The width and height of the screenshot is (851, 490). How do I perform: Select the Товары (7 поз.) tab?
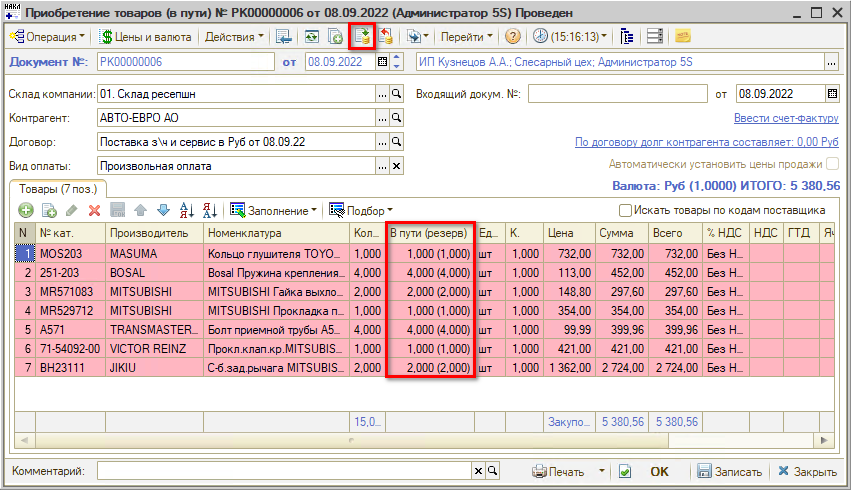(58, 189)
